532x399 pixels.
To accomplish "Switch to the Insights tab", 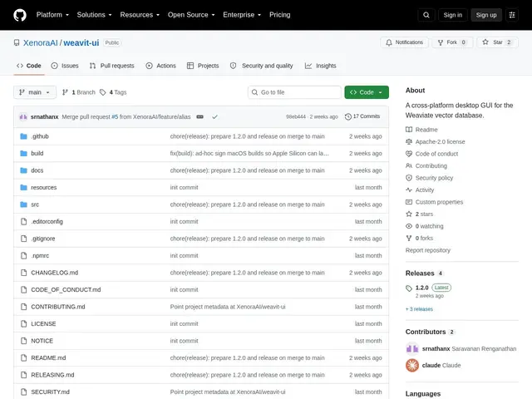I will tap(320, 66).
